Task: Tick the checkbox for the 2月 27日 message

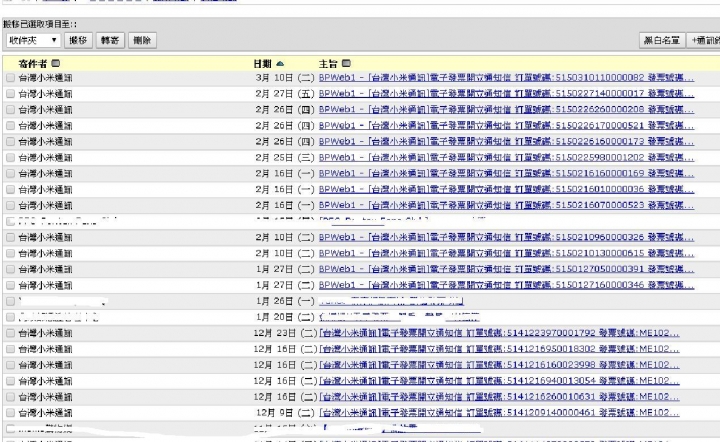Action: coord(10,94)
